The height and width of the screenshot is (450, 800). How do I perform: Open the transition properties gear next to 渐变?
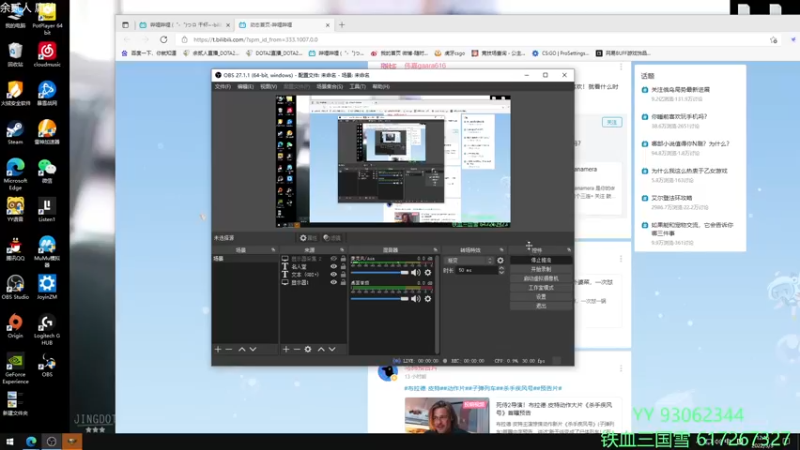pyautogui.click(x=500, y=261)
